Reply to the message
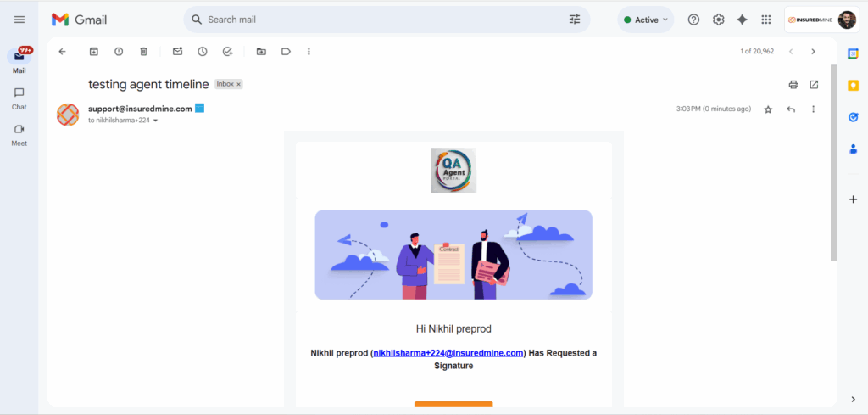868x415 pixels. [x=791, y=109]
